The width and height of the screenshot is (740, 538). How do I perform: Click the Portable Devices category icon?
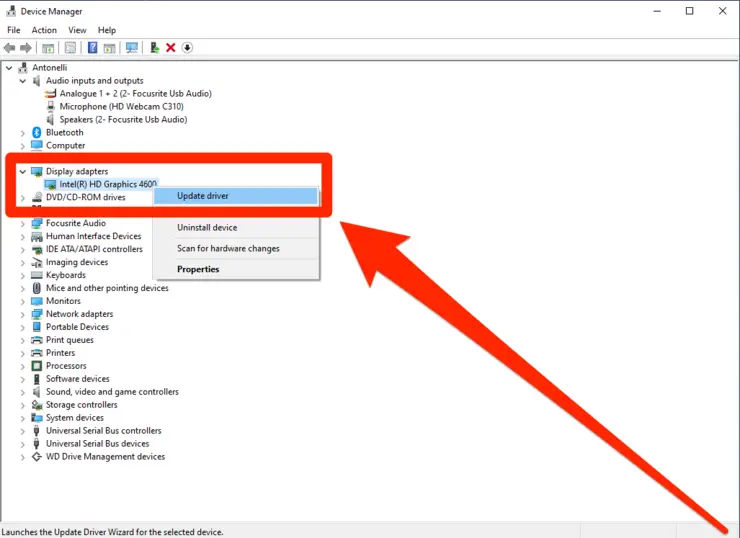pos(36,327)
